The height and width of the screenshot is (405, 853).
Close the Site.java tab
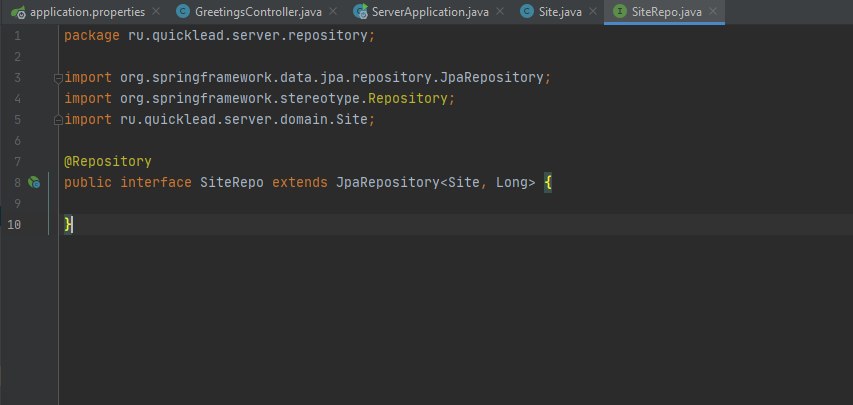[x=593, y=12]
